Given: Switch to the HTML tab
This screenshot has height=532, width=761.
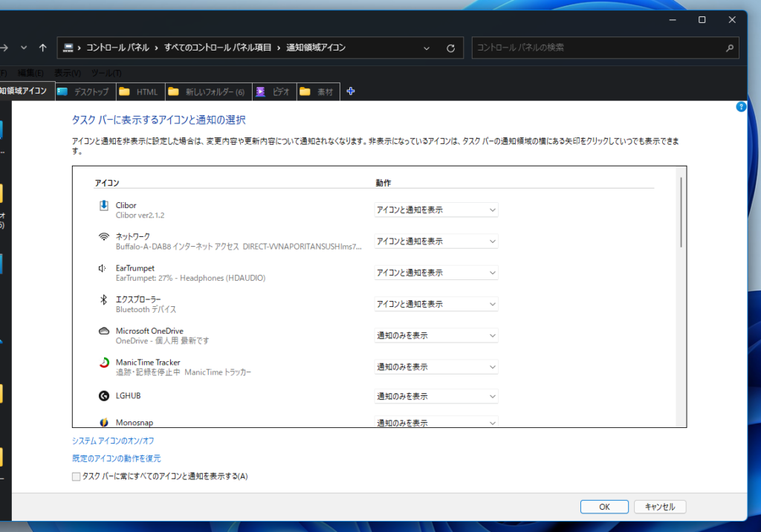Looking at the screenshot, I should click(x=141, y=91).
